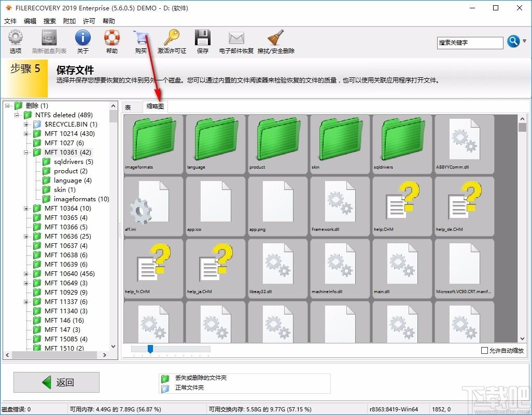
Task: Select the sqldrivers folder thumbnail
Action: (402, 144)
